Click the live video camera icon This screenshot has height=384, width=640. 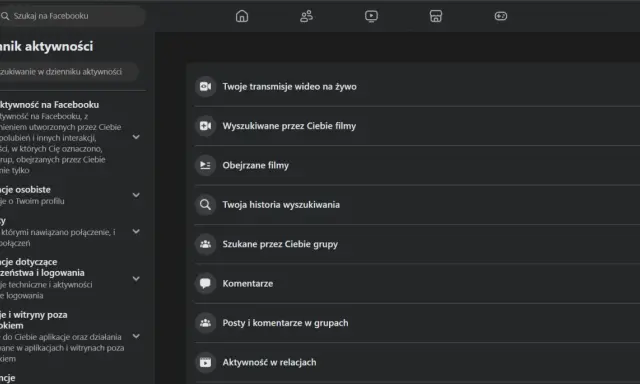click(205, 87)
